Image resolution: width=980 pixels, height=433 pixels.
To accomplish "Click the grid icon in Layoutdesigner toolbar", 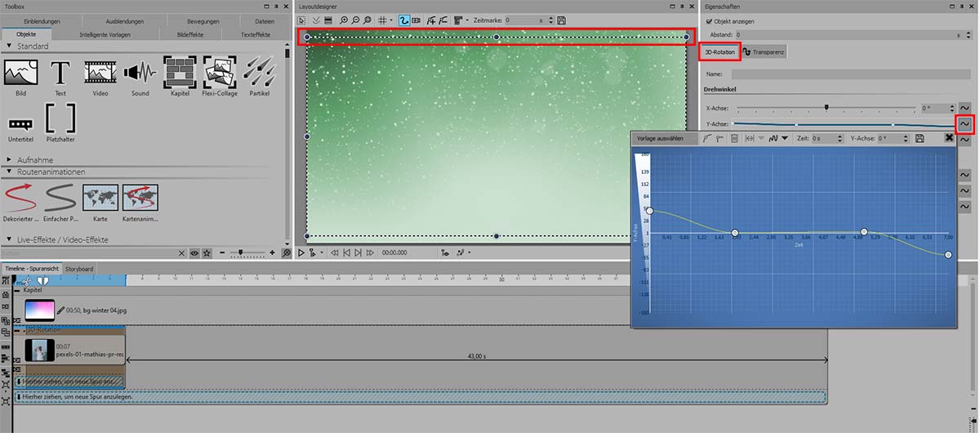I will tap(382, 20).
